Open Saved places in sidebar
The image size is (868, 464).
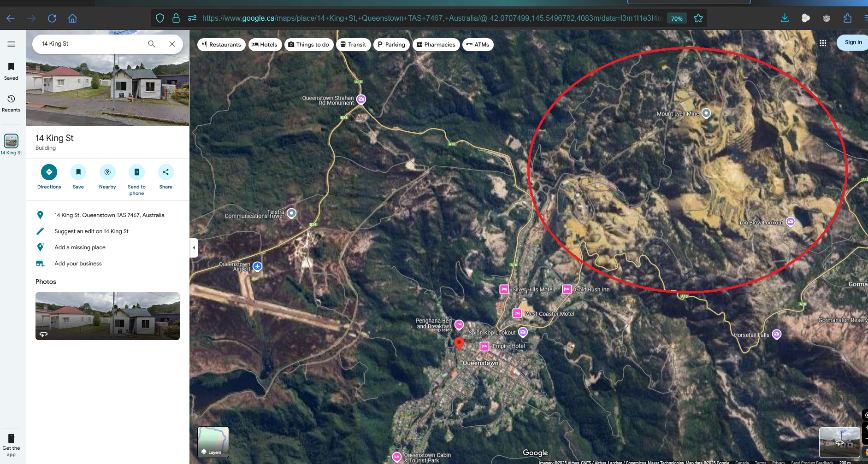tap(11, 71)
